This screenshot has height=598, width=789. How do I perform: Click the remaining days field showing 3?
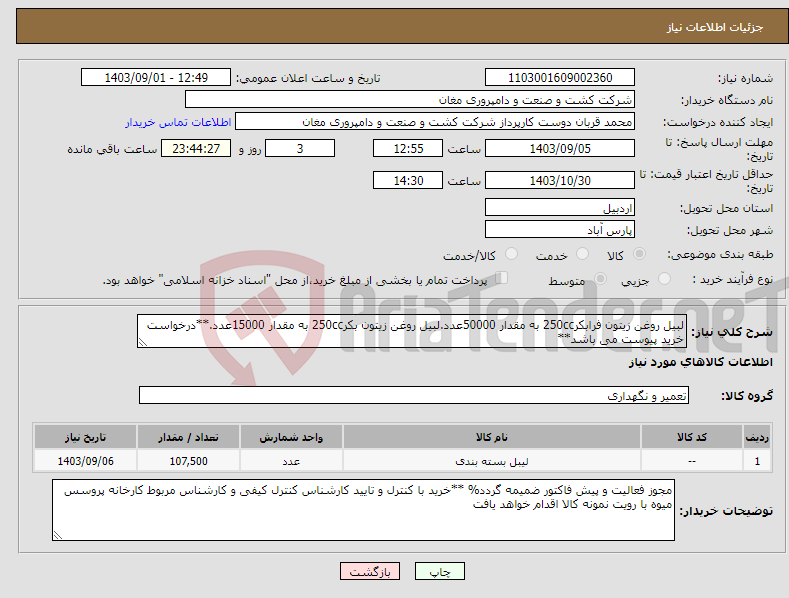tap(300, 148)
